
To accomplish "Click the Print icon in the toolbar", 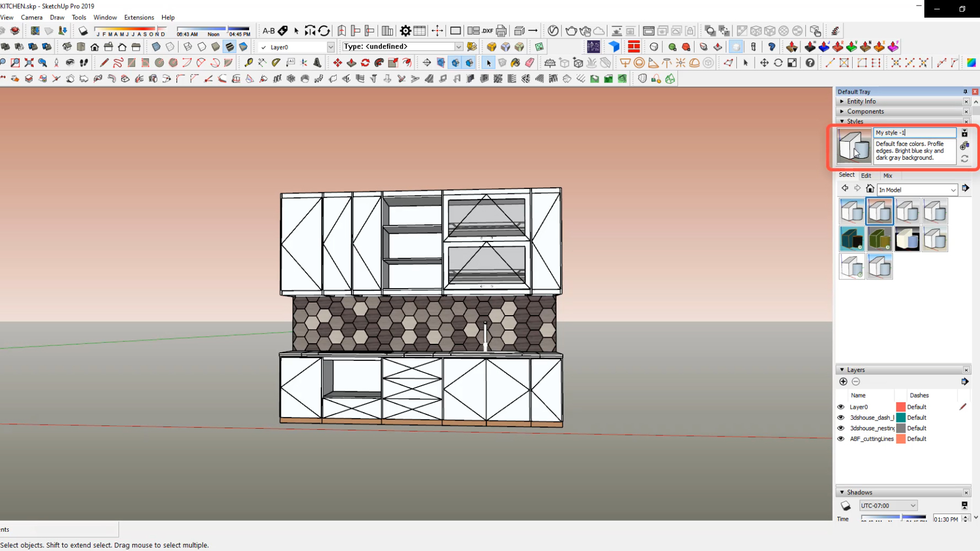I will pos(501,31).
